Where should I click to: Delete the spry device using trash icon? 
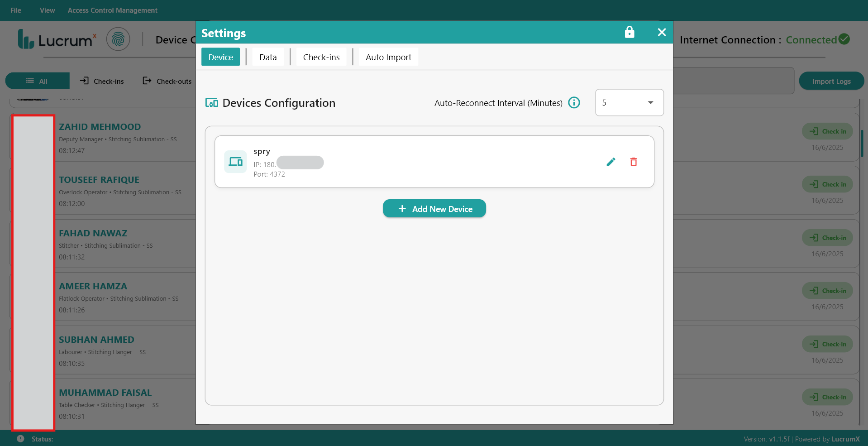click(634, 162)
